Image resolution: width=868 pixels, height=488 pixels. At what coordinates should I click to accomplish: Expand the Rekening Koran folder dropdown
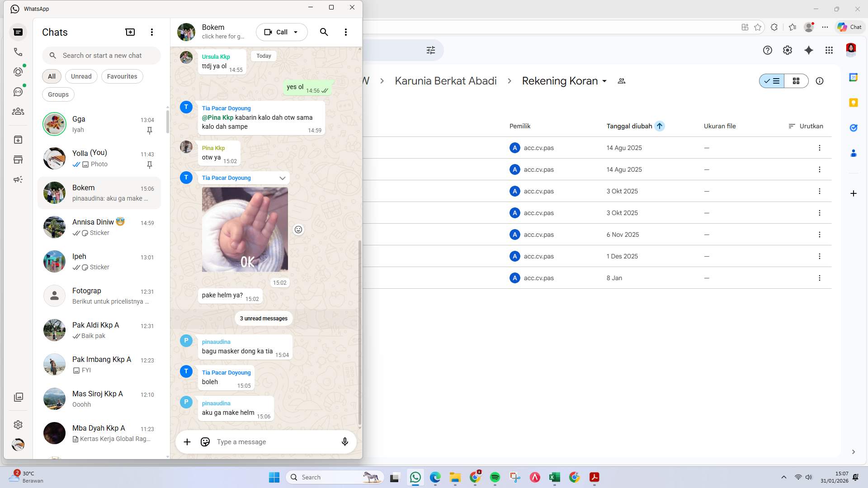pos(605,81)
